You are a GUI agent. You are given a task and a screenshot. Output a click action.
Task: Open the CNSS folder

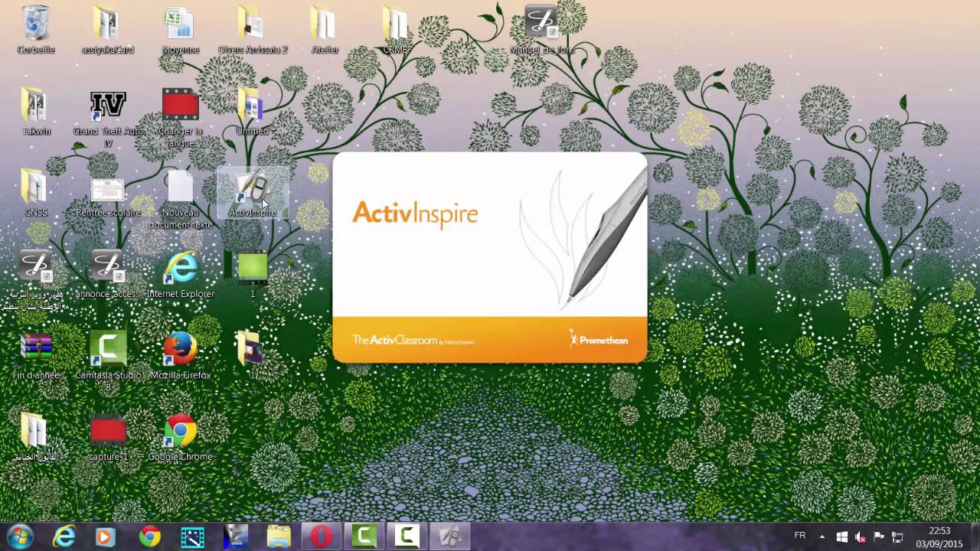point(36,192)
